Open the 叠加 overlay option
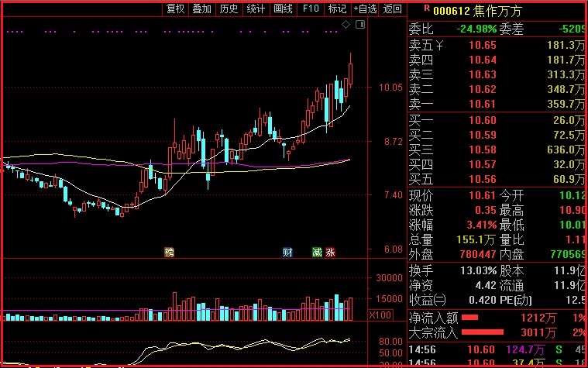Viewport: 588px width, 368px height. [x=202, y=9]
